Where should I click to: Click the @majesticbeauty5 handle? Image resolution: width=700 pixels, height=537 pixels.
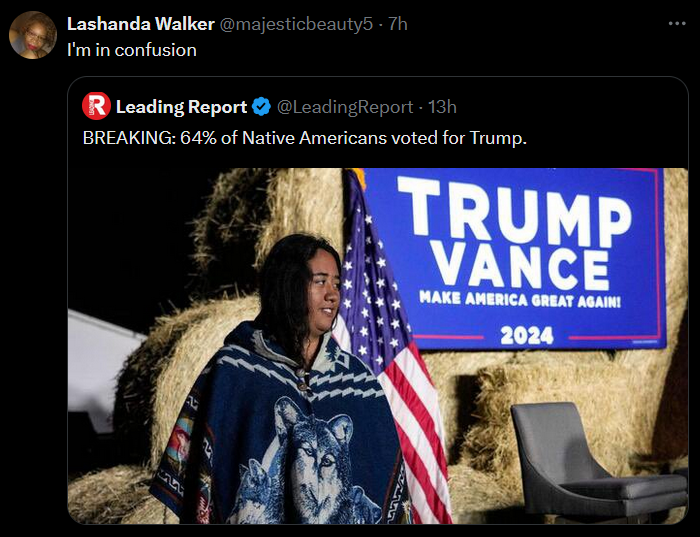(297, 24)
